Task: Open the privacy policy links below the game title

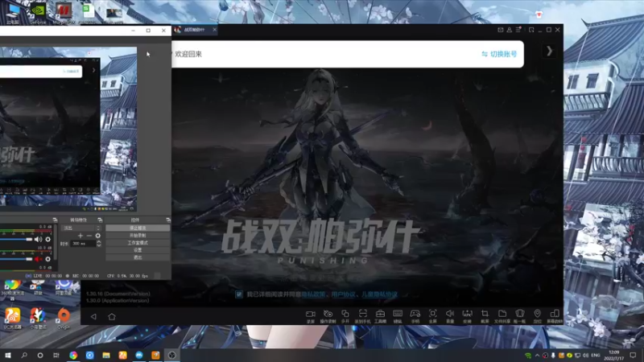Action: 349,294
